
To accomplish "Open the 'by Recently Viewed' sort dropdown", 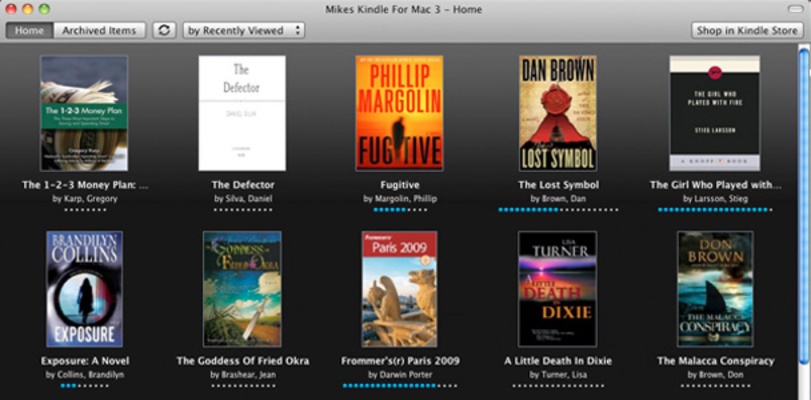I will pyautogui.click(x=244, y=31).
